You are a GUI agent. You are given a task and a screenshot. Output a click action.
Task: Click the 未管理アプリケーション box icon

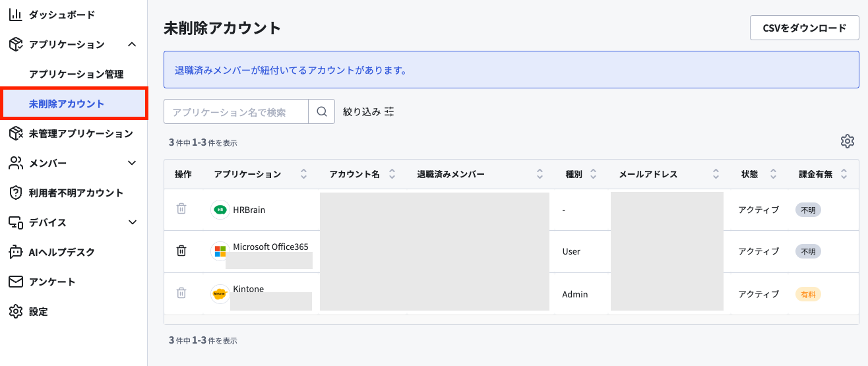(x=16, y=133)
